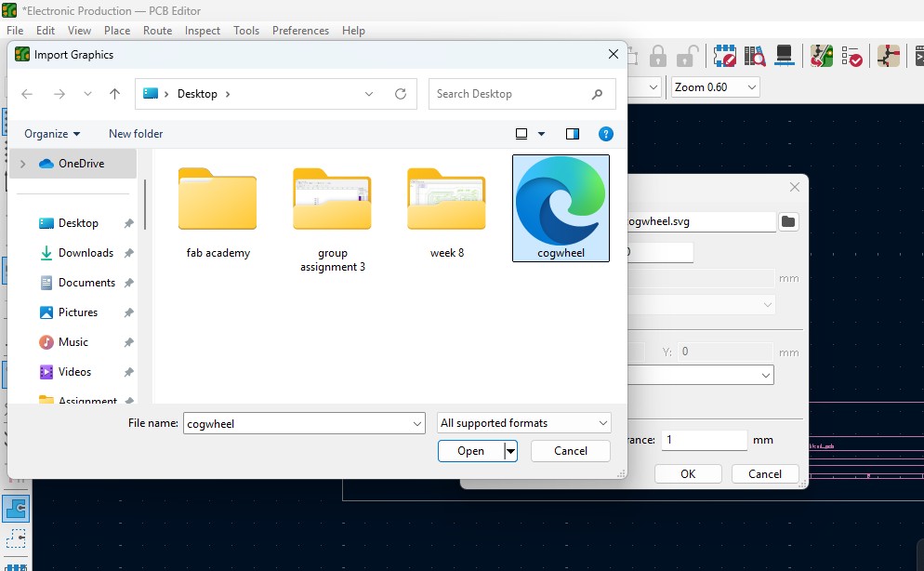Select the cogwheel SVG file
The height and width of the screenshot is (571, 924).
(561, 208)
